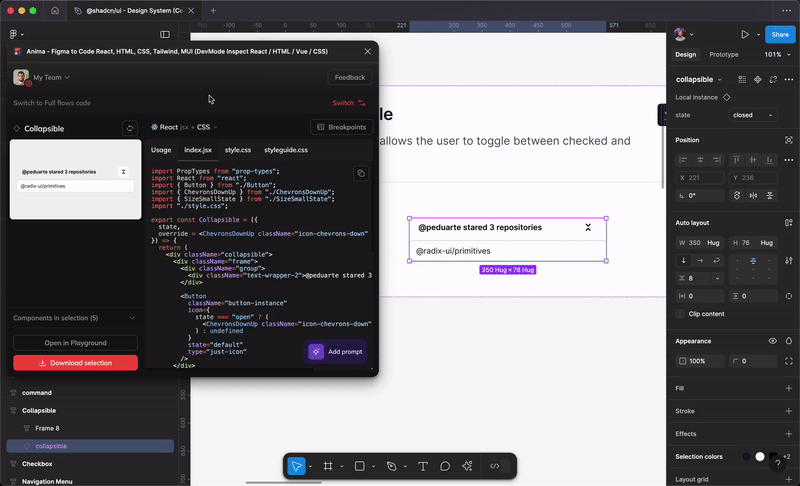The image size is (800, 486).
Task: Align vertical centers
Action: (753, 160)
